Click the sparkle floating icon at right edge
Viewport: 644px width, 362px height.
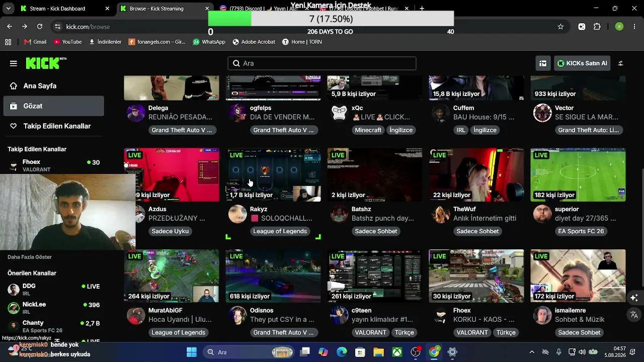(634, 298)
